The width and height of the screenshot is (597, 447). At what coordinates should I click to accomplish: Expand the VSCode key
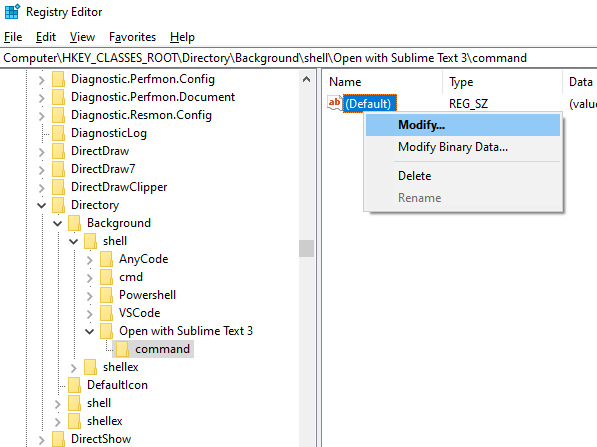click(x=90, y=314)
